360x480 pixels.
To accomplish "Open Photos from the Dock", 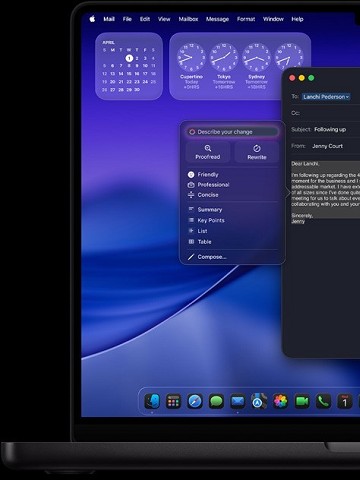I will (281, 401).
